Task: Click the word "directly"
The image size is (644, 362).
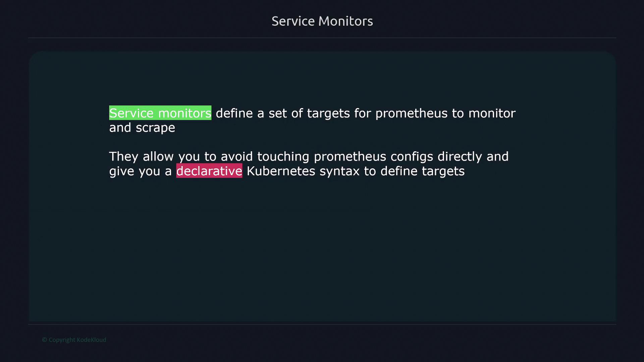Action: (x=460, y=157)
